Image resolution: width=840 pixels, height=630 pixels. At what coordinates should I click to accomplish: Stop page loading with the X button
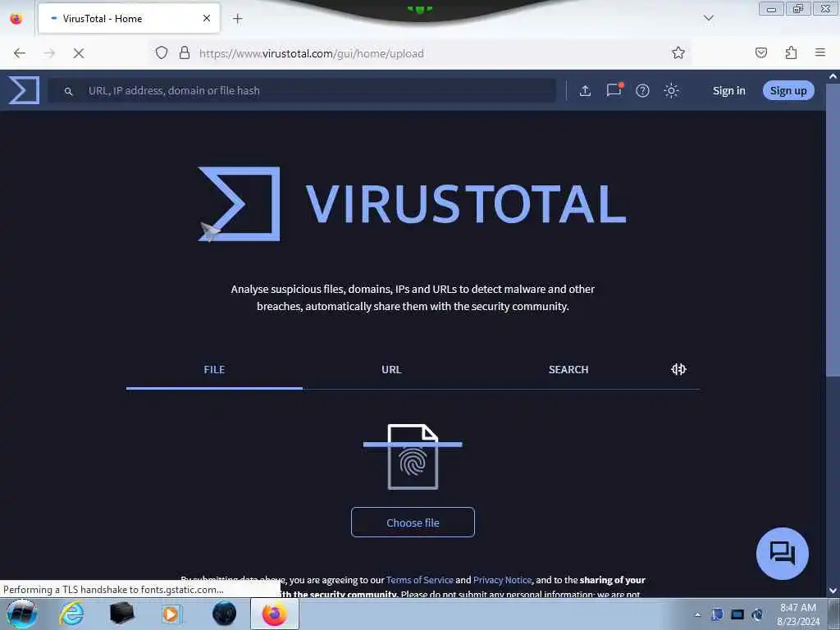pos(79,53)
